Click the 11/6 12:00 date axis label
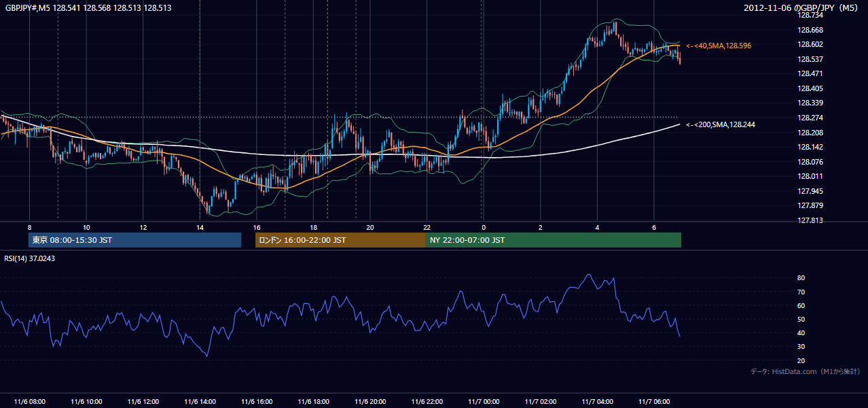Screen dimensions: 868x408 point(143,402)
